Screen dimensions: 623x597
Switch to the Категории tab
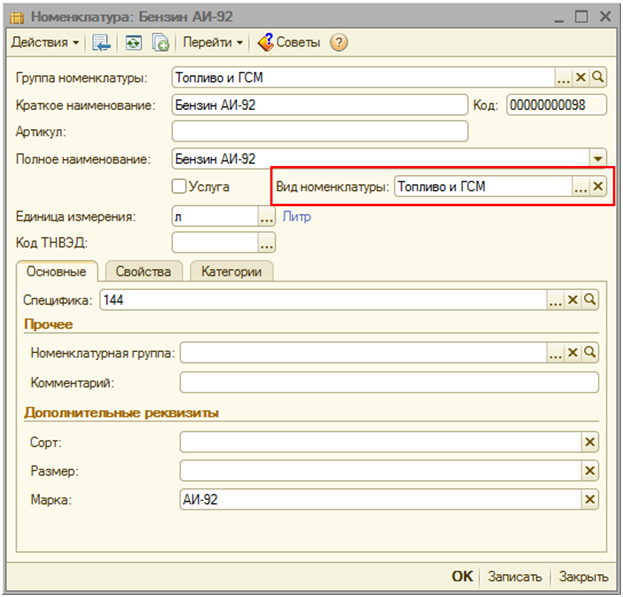[231, 271]
